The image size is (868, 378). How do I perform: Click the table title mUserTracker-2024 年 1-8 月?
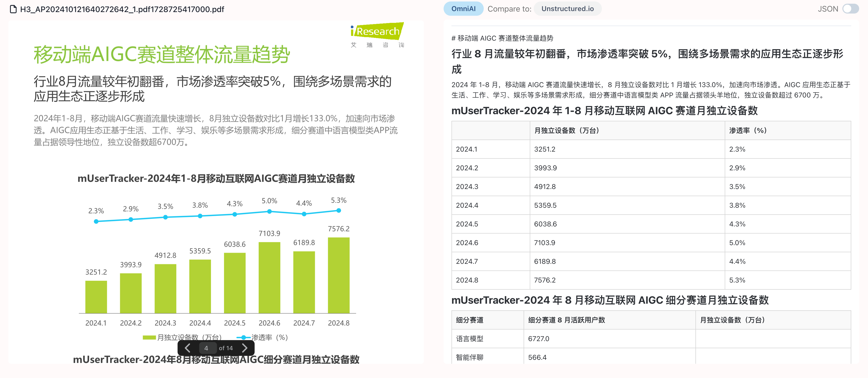pos(604,110)
